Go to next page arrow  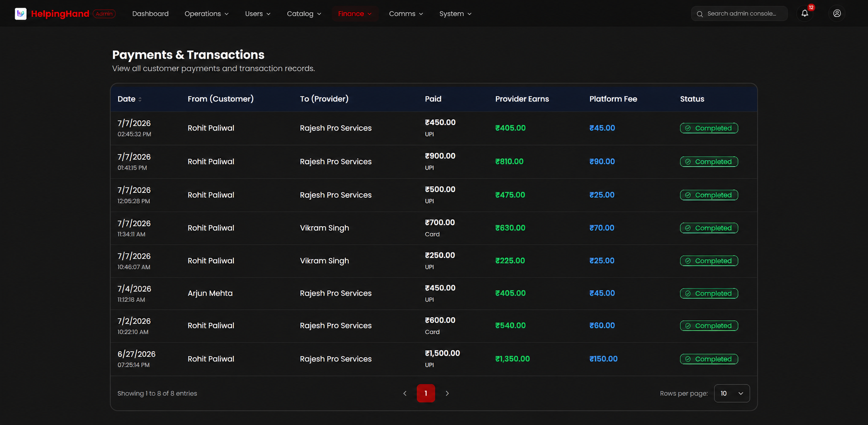point(447,394)
